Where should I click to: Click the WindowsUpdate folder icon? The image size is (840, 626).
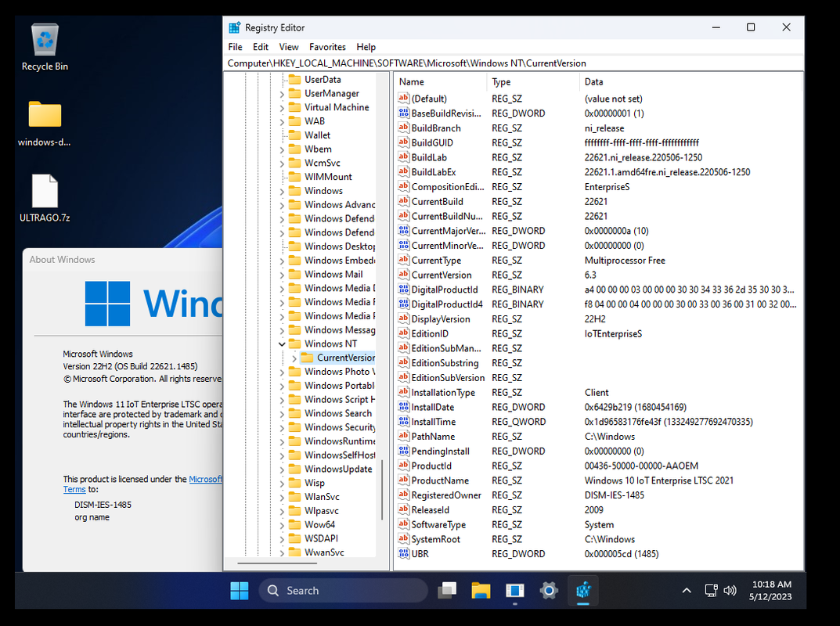[294, 469]
